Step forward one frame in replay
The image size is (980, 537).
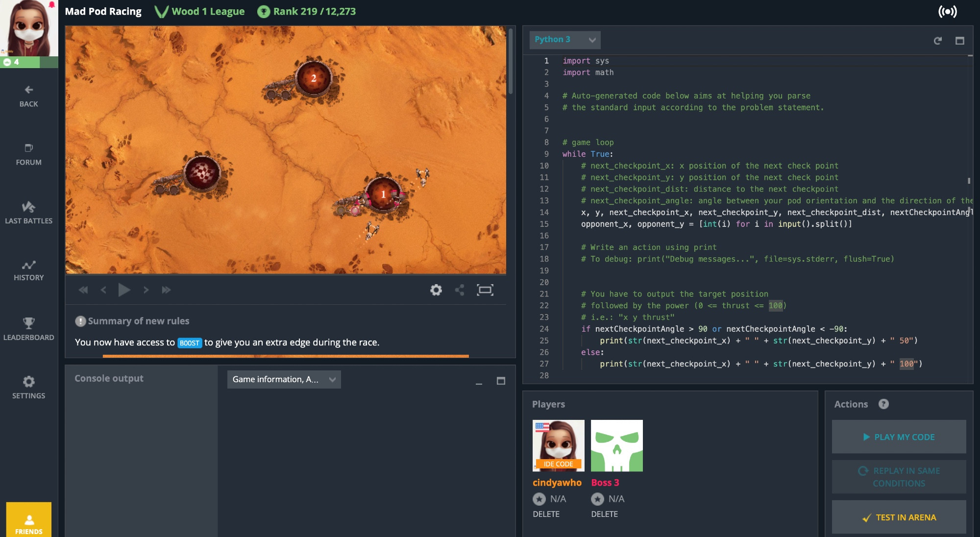pos(146,290)
